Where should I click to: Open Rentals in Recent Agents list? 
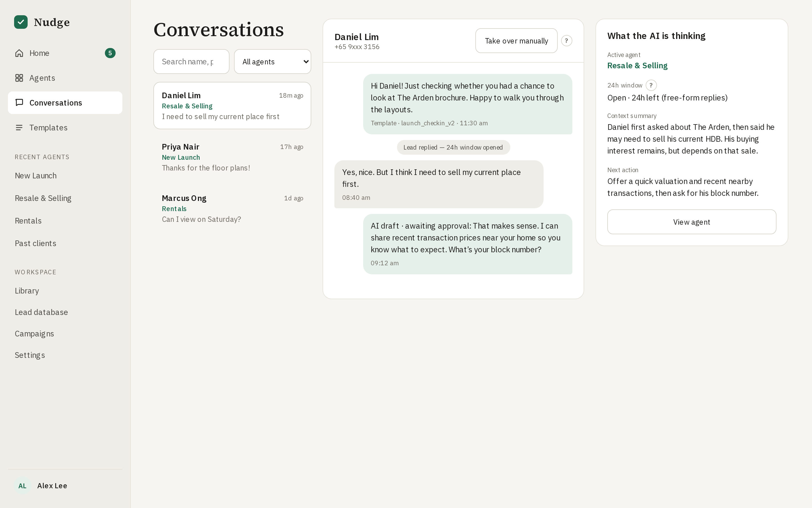pos(65,221)
